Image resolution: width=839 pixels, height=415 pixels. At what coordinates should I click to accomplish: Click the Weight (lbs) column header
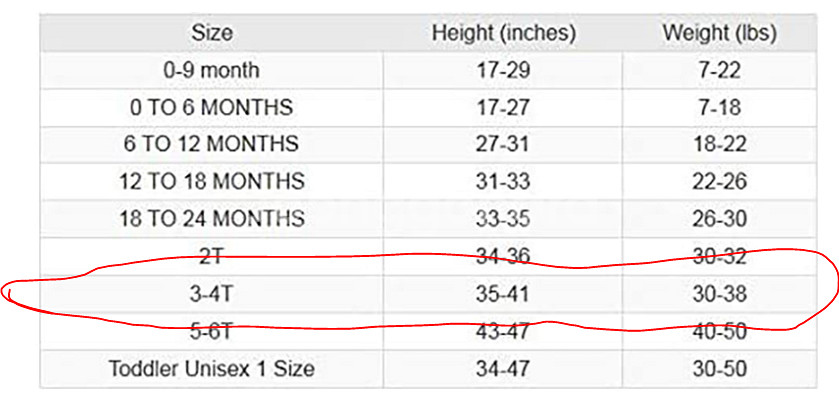tap(719, 32)
